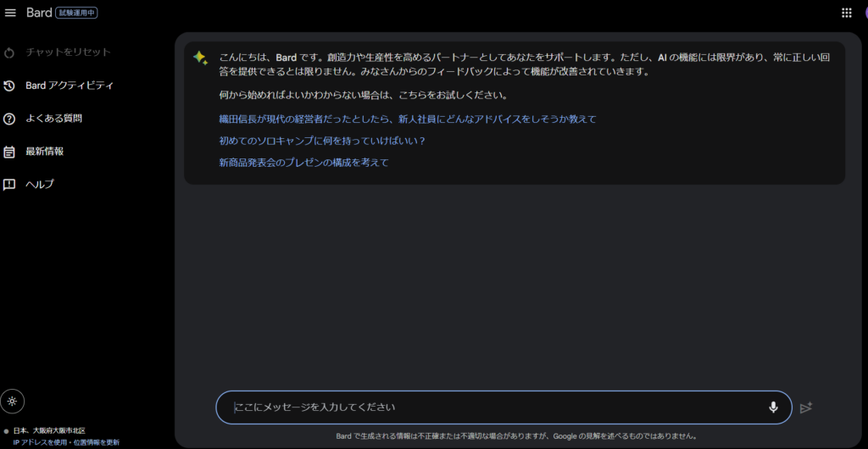868x449 pixels.
Task: Try the ソロキャンプ packing suggestion prompt
Action: pyautogui.click(x=322, y=141)
